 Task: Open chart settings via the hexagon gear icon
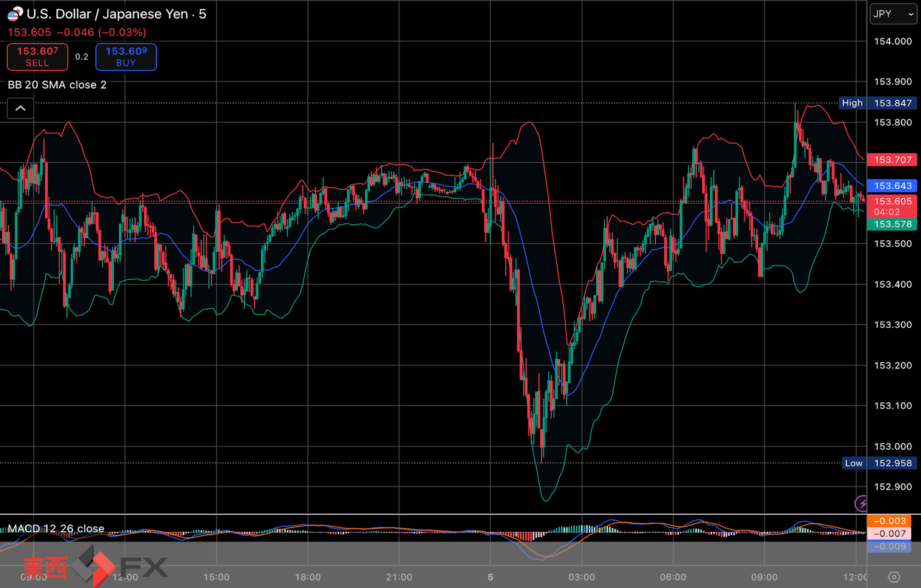tap(894, 577)
